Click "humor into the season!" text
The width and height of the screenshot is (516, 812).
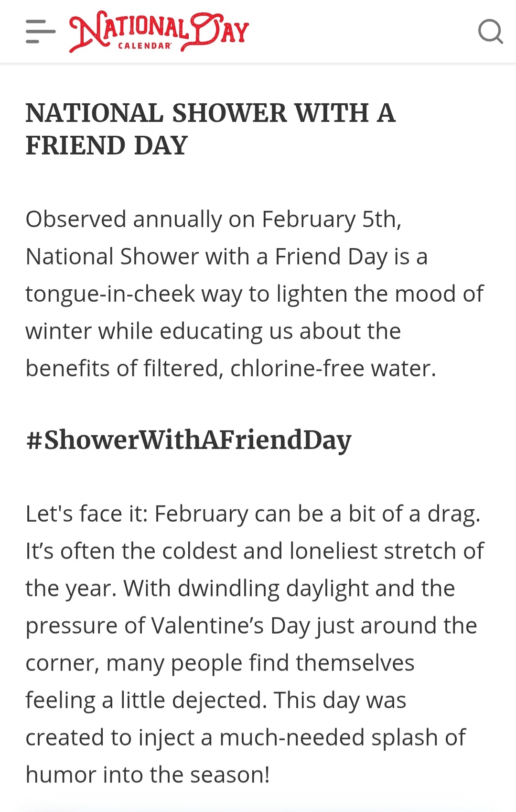[x=148, y=775]
